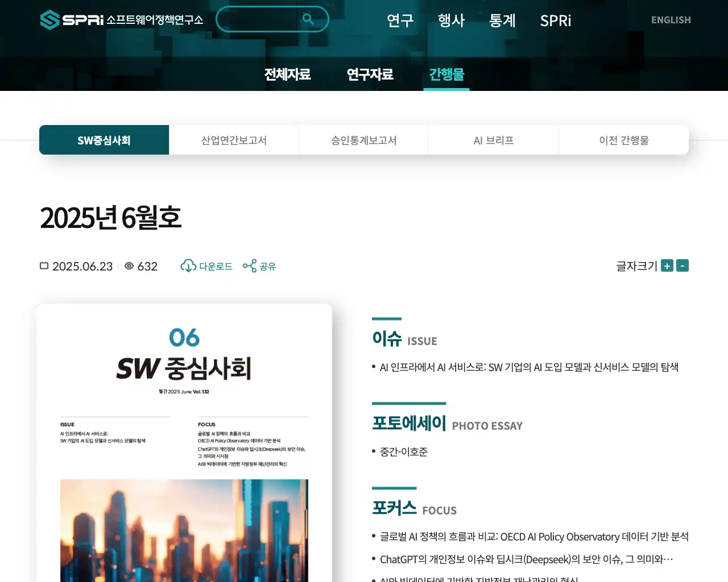Click the calendar icon beside 2025.06.23
Image resolution: width=728 pixels, height=582 pixels.
(44, 266)
